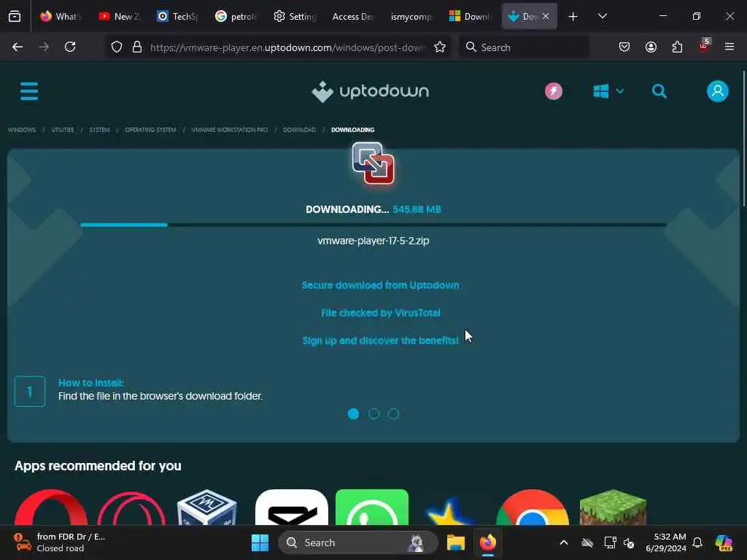
Task: Click the taskbar Search box
Action: point(357,542)
